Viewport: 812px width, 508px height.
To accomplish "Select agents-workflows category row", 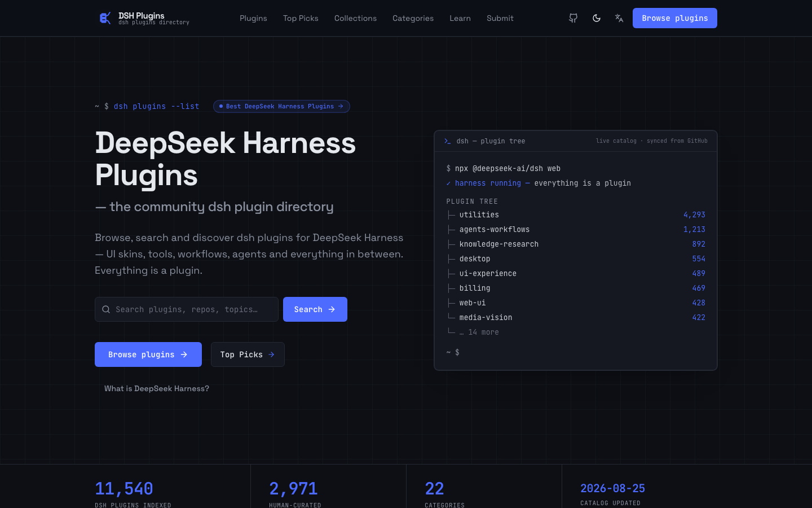I will [576, 229].
